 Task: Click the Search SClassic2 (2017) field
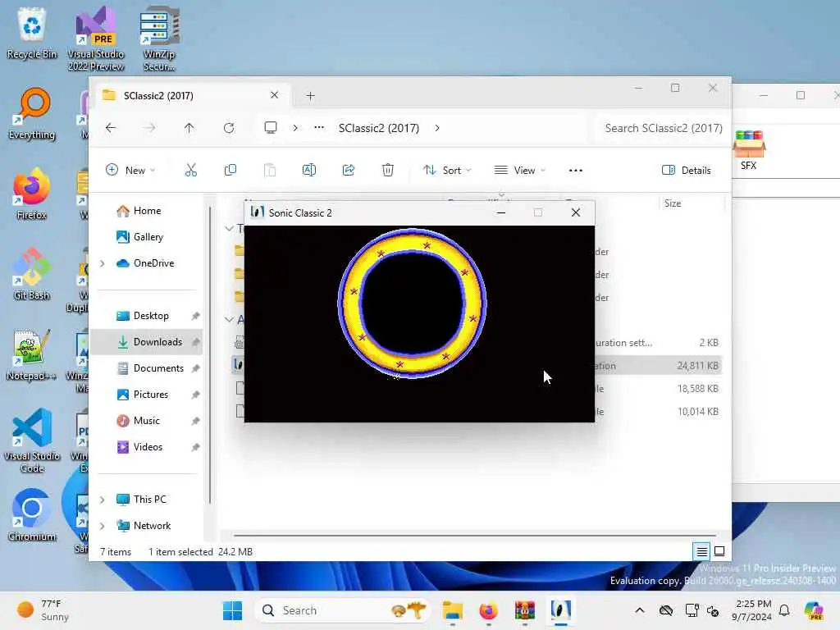[663, 128]
